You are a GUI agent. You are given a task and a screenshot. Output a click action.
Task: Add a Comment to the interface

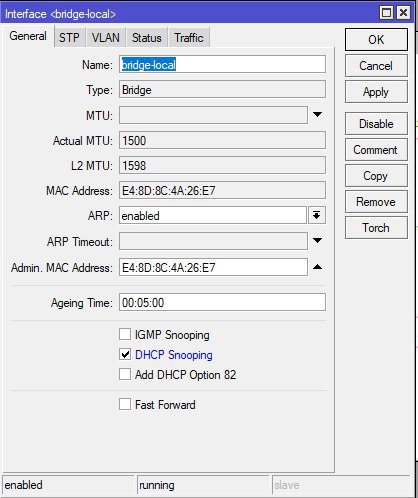[376, 150]
